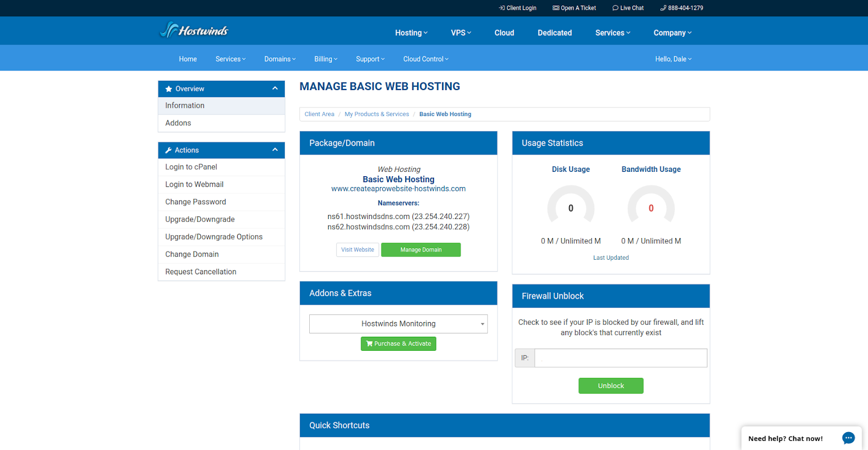Select the Upgrade/Downgrade action
This screenshot has width=868, height=450.
(x=221, y=219)
